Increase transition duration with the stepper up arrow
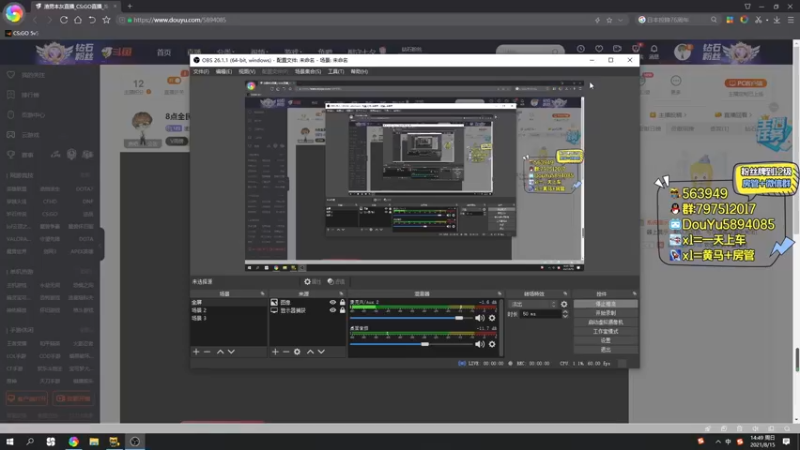This screenshot has height=450, width=800. coord(565,312)
